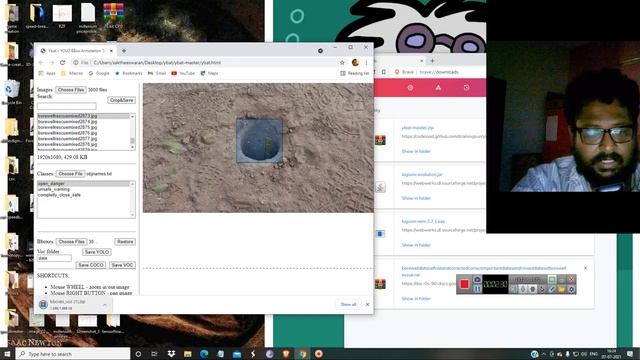The width and height of the screenshot is (640, 360).
Task: Open the ybat-master.zip link in Brave downloads
Action: tap(418, 128)
